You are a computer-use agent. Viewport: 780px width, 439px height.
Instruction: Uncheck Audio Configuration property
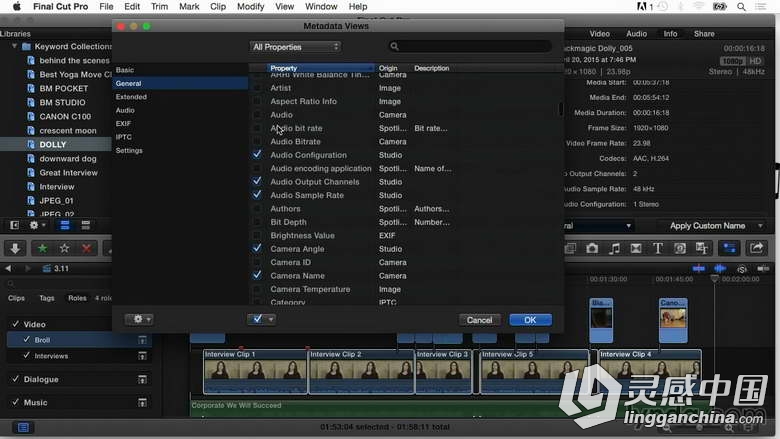point(257,155)
